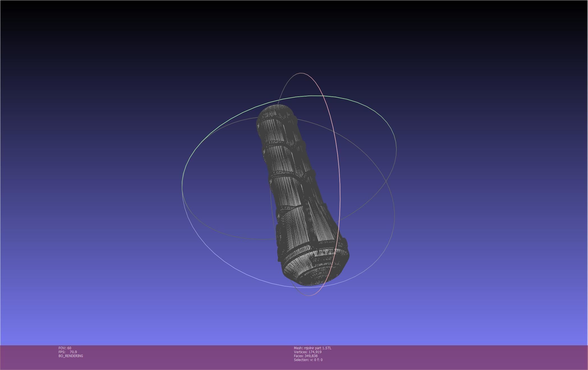Click the FPS: 70.9 readout
This screenshot has height=370, width=588.
pyautogui.click(x=68, y=352)
